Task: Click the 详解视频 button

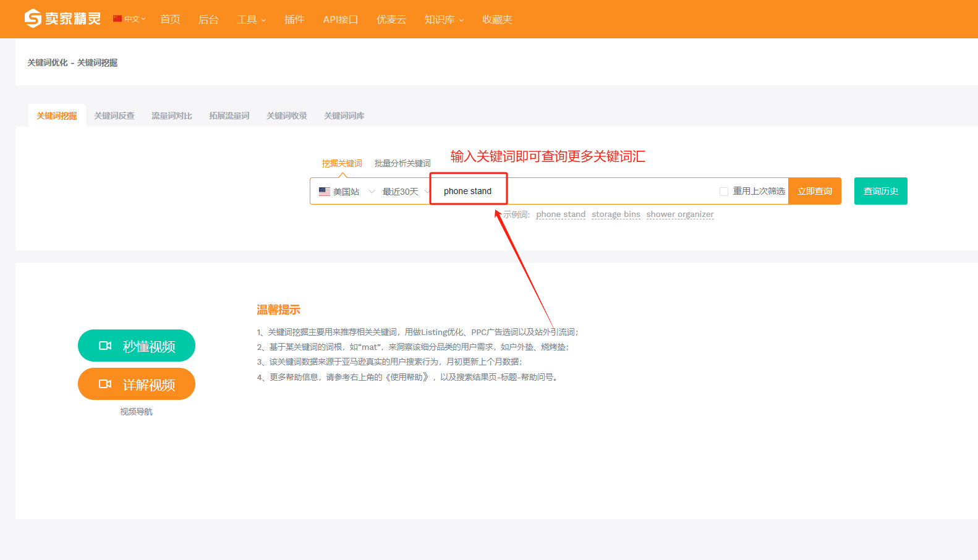Action: (137, 384)
